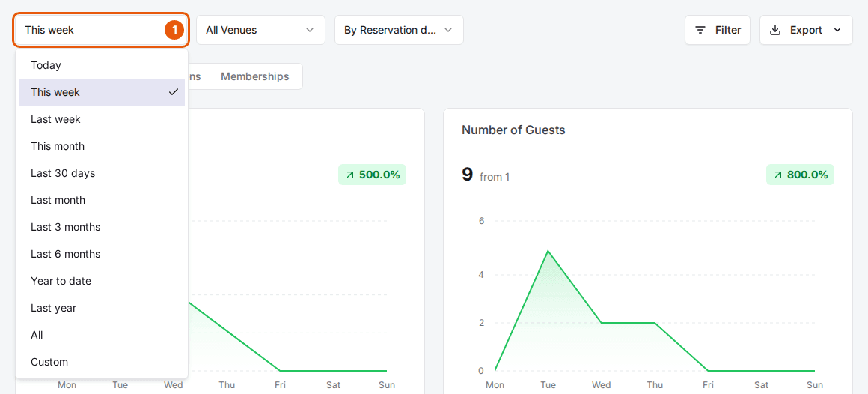Select 'This week' option in list

102,92
